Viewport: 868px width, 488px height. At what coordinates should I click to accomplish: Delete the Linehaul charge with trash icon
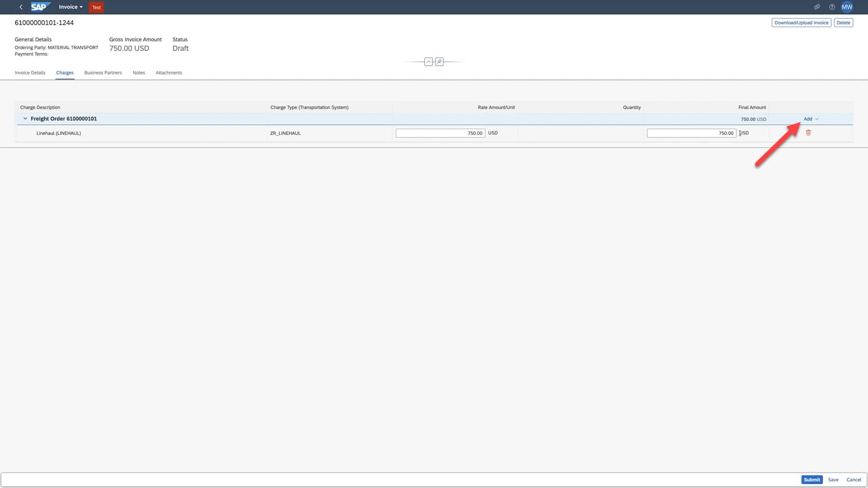pos(808,133)
